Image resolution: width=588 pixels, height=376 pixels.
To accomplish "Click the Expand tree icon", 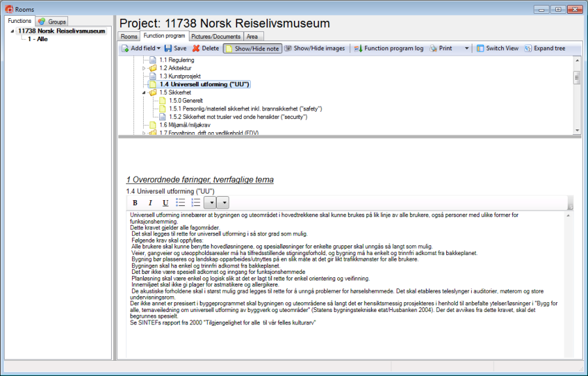I will 528,48.
